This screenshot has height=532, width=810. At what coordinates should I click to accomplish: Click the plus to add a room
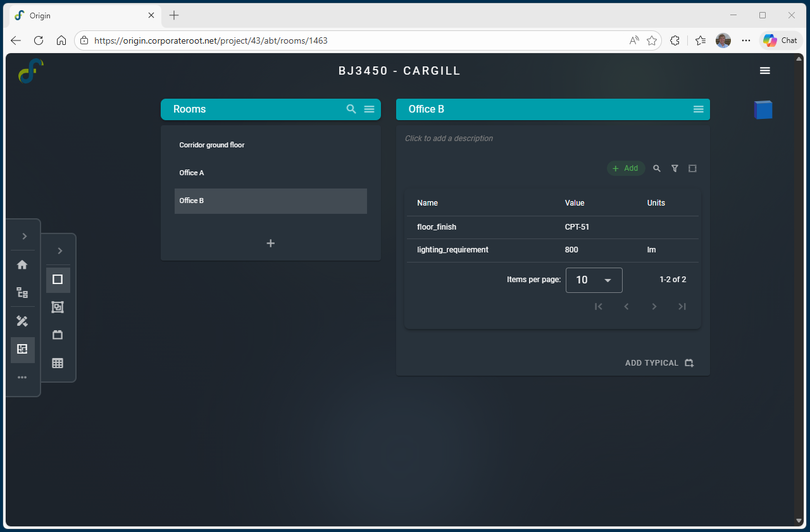click(x=271, y=244)
